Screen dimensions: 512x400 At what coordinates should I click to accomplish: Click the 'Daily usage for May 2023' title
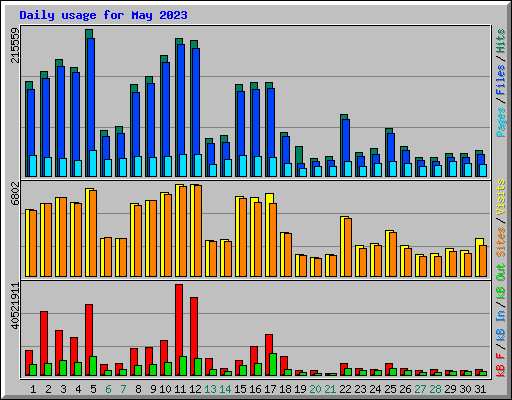[x=103, y=15]
